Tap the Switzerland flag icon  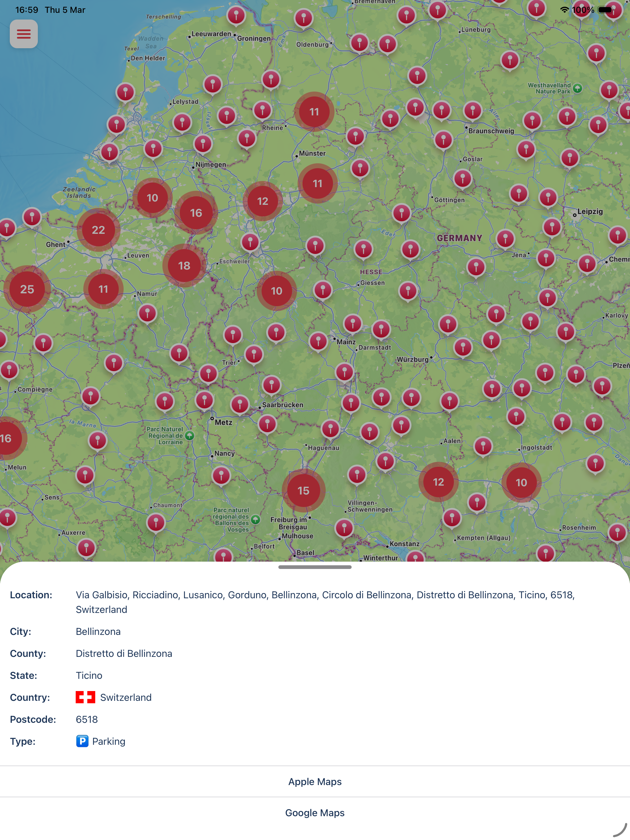pos(85,697)
